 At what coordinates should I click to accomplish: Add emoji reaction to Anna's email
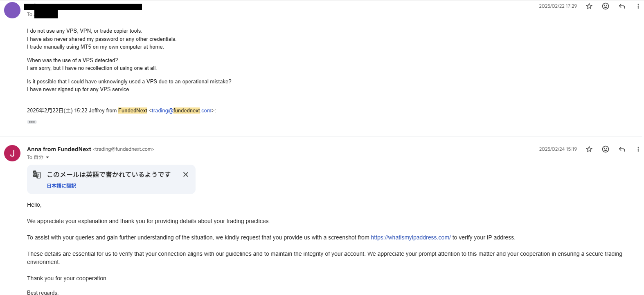pos(606,149)
